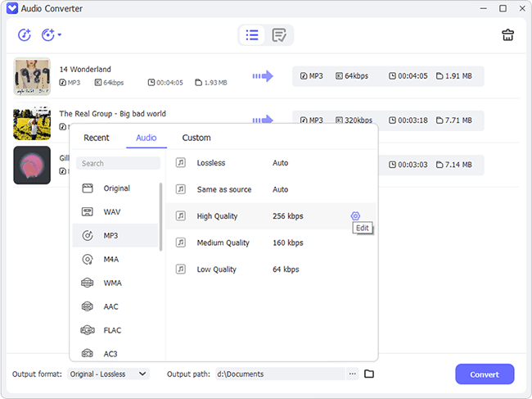Select the MP3 format
532x399 pixels.
click(115, 235)
